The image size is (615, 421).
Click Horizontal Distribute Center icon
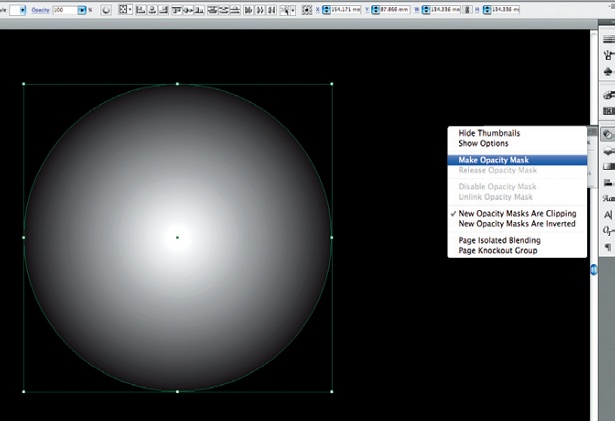tap(260, 10)
